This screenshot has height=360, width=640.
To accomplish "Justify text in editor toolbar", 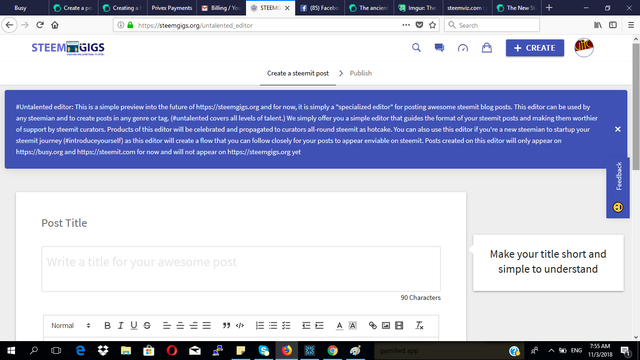I will [207, 325].
